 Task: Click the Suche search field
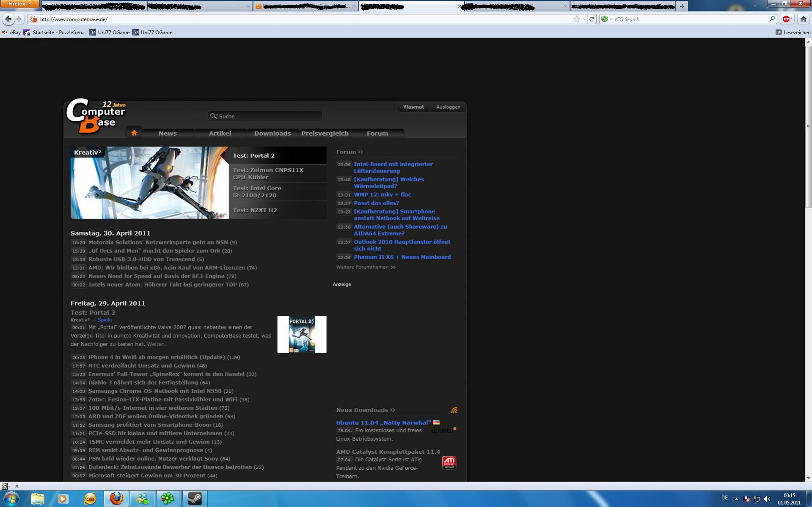coord(265,116)
